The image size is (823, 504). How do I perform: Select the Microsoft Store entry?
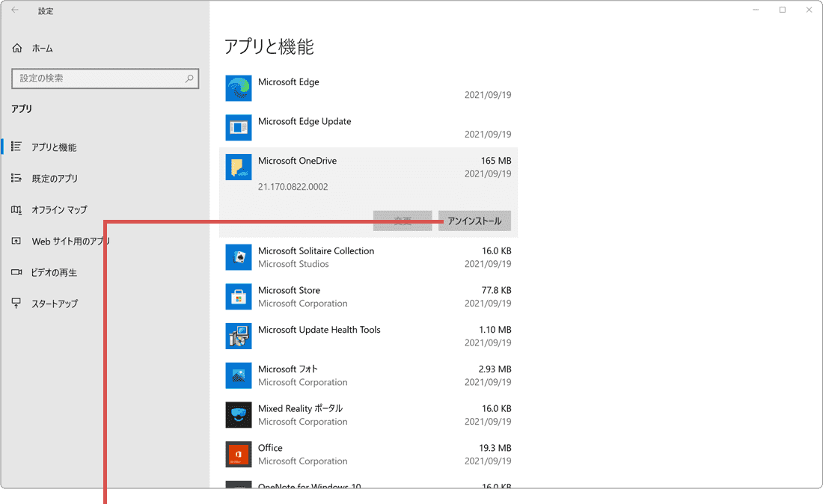[x=368, y=296]
